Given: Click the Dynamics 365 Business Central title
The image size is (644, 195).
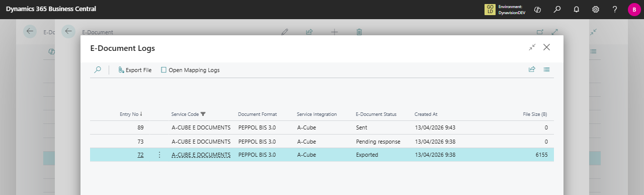Looking at the screenshot, I should [x=51, y=9].
